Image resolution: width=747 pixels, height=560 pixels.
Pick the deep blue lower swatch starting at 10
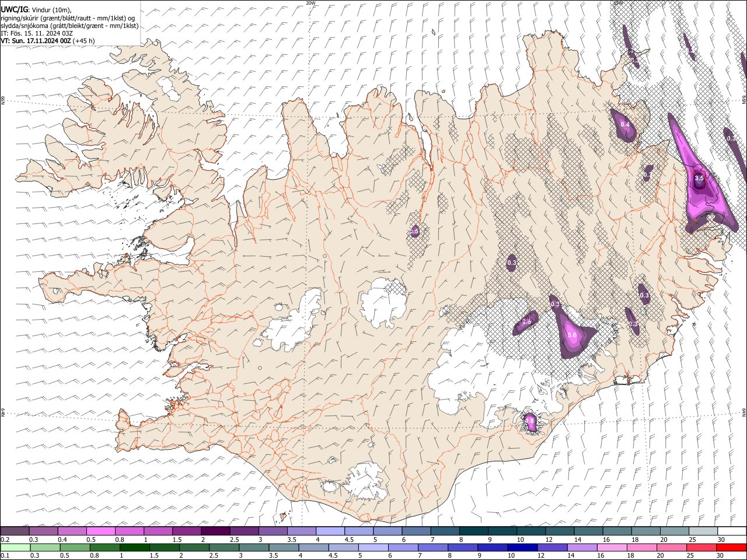click(522, 547)
